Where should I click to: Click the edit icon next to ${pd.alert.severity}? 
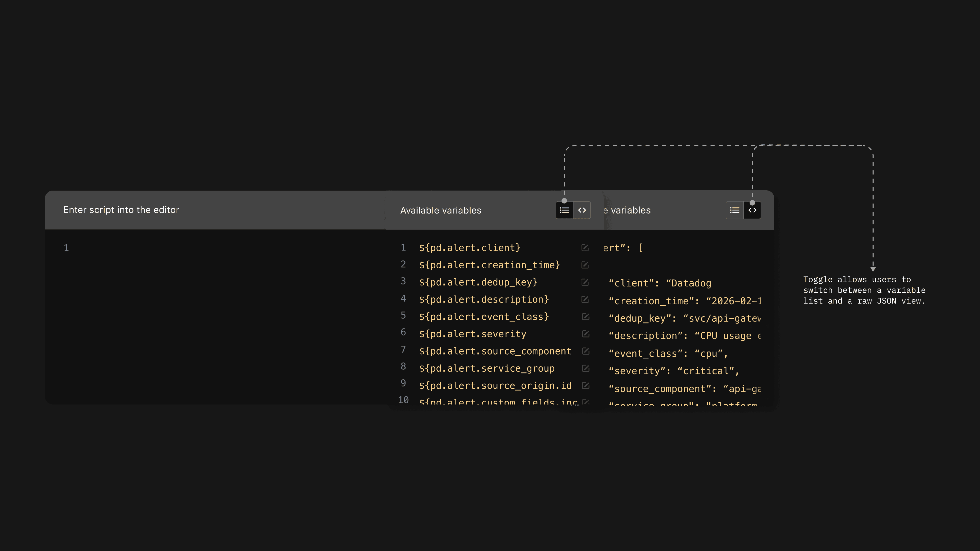click(x=585, y=333)
